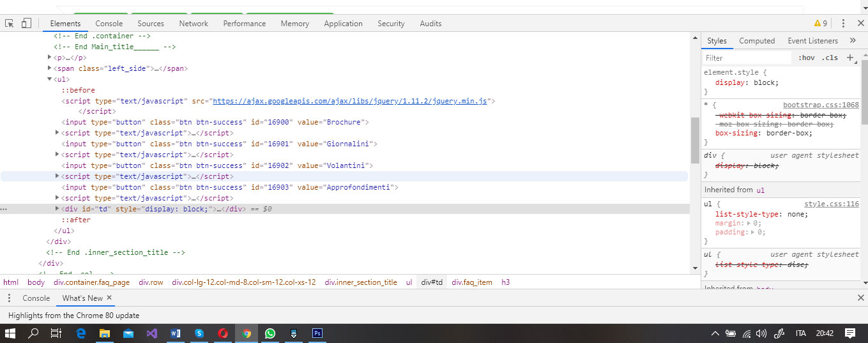Image resolution: width=868 pixels, height=343 pixels.
Task: Switch to Visual Studio in the taskbar
Action: pyautogui.click(x=152, y=333)
